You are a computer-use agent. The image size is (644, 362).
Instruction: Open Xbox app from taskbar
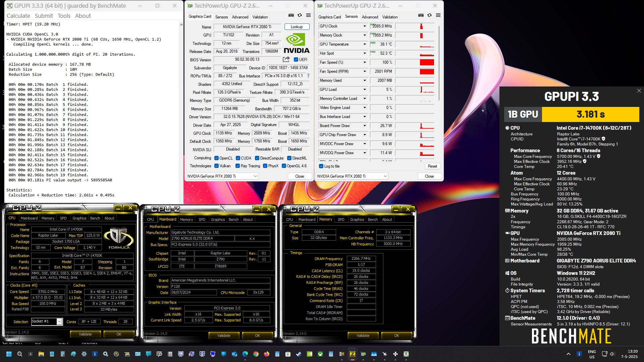[x=320, y=354]
